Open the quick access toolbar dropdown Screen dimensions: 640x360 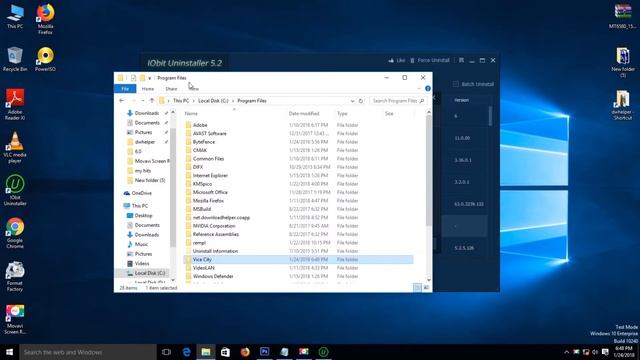[150, 78]
